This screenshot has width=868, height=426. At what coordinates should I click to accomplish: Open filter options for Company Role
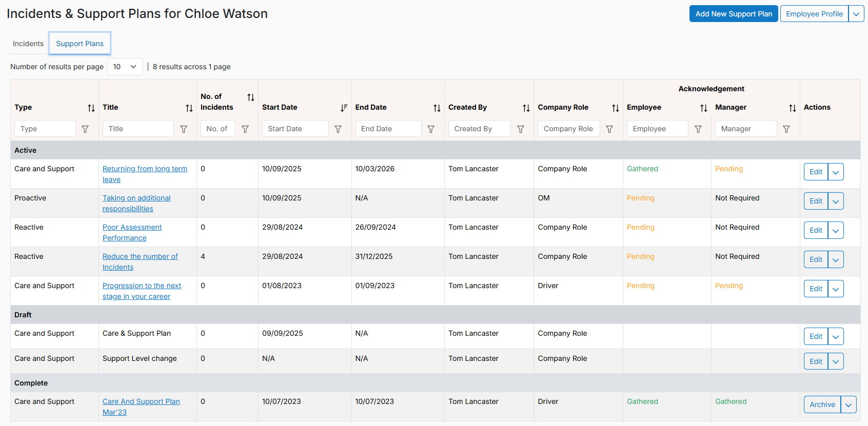click(609, 129)
